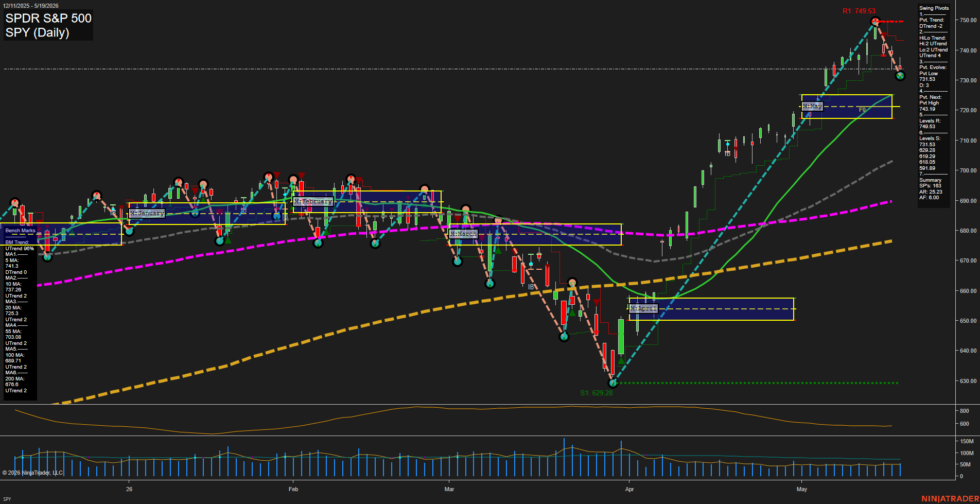
Task: Click the Lo:2 UTrend entry
Action: click(x=933, y=50)
